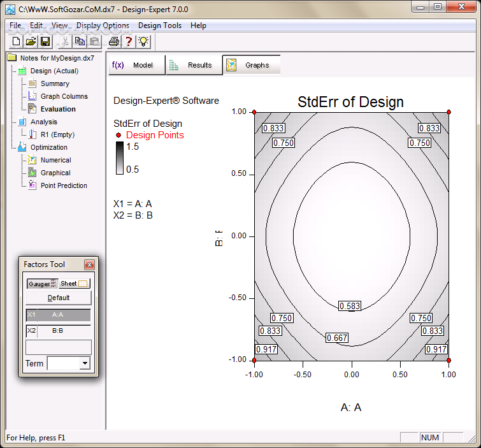Click the grayscale StdErr legend gradient bar
This screenshot has height=448, width=481.
click(x=120, y=157)
